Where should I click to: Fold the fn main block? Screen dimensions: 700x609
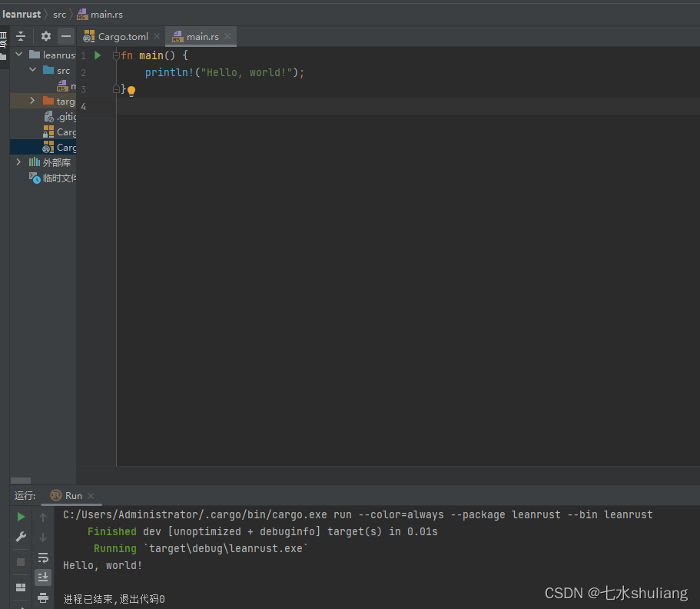coord(116,56)
